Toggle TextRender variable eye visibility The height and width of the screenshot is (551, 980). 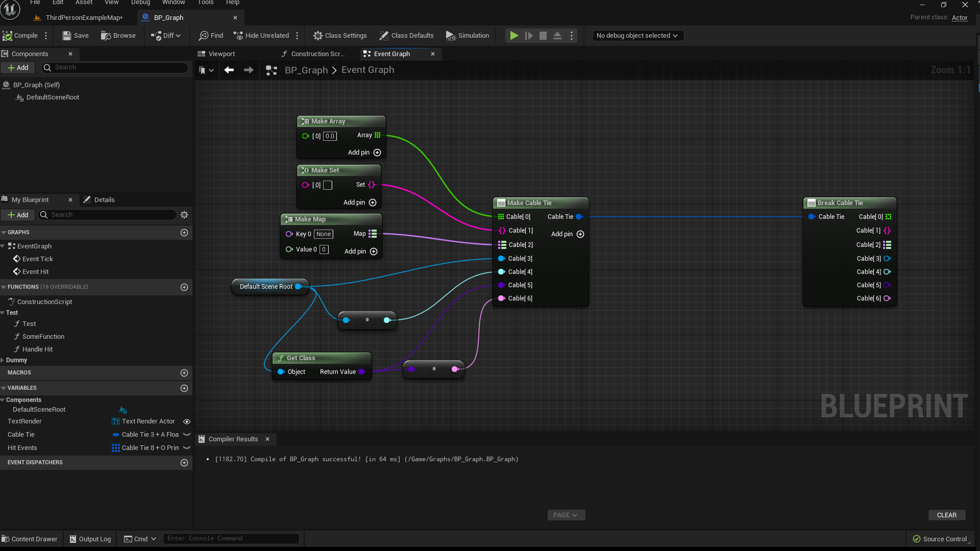pos(187,421)
